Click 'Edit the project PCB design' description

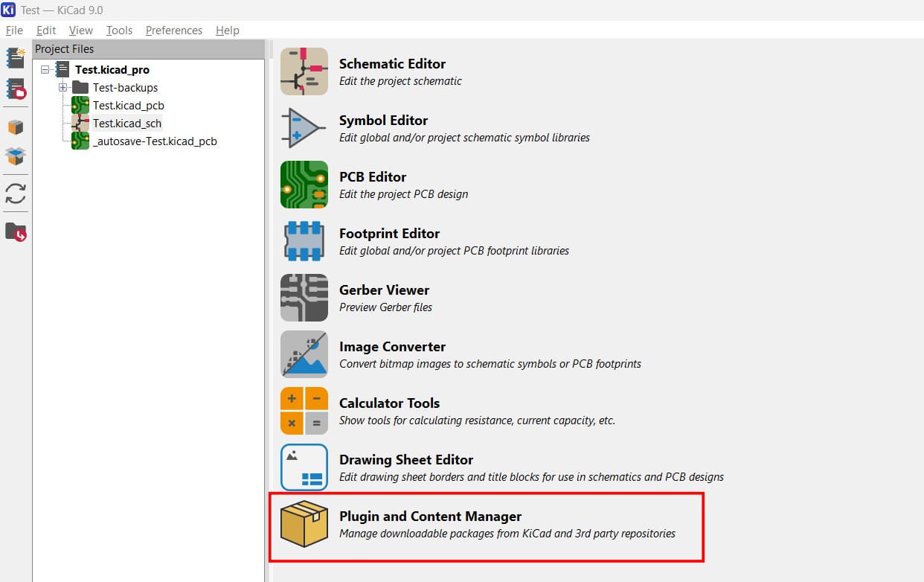(404, 194)
